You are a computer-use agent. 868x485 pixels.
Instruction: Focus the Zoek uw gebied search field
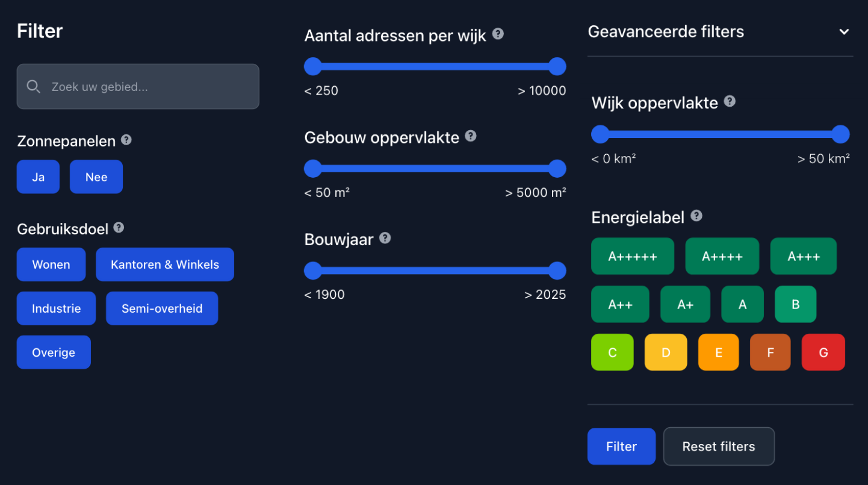(138, 87)
